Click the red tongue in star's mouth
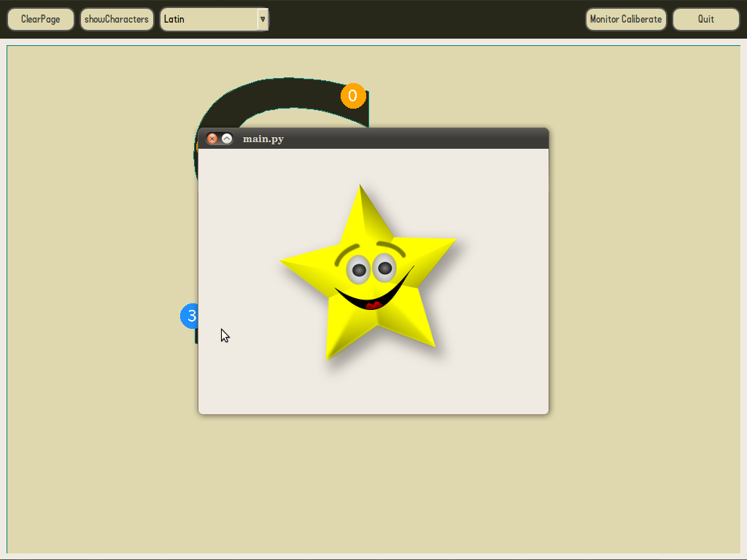The width and height of the screenshot is (747, 560). pyautogui.click(x=374, y=304)
